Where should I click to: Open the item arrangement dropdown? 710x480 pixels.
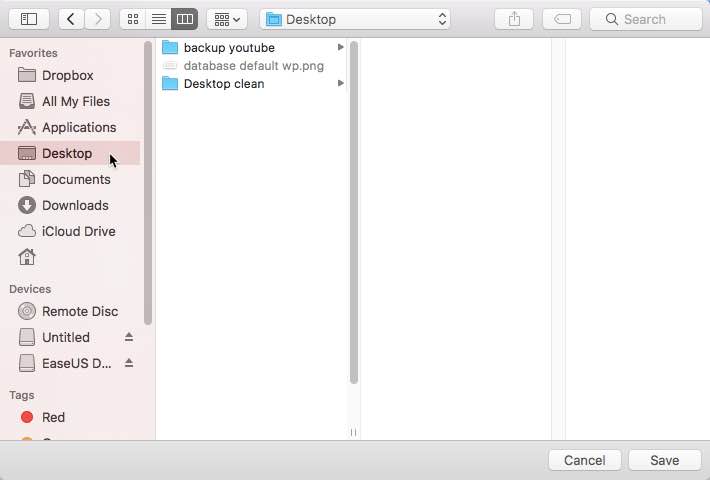(x=227, y=19)
